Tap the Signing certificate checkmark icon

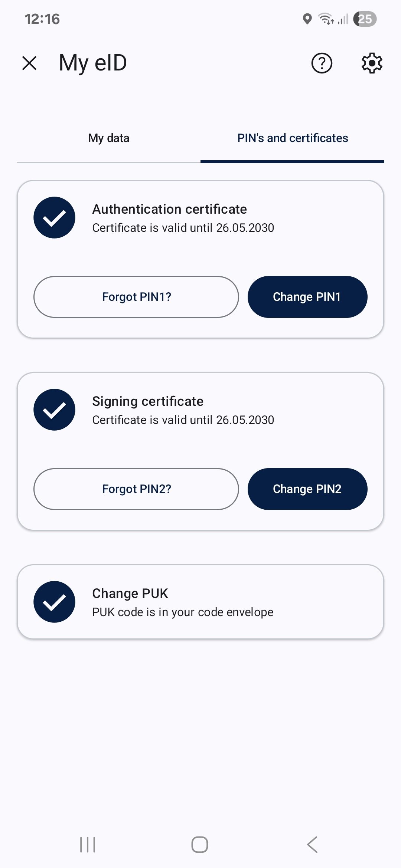point(54,410)
